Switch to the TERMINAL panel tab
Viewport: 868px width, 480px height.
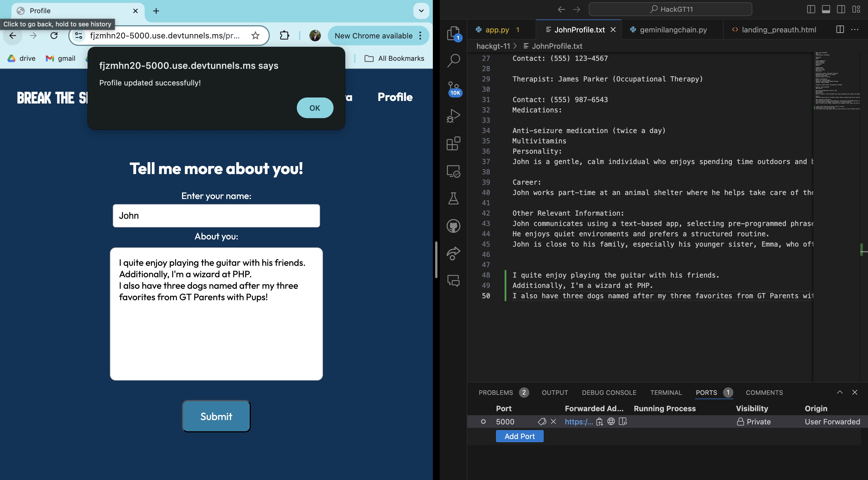click(666, 393)
